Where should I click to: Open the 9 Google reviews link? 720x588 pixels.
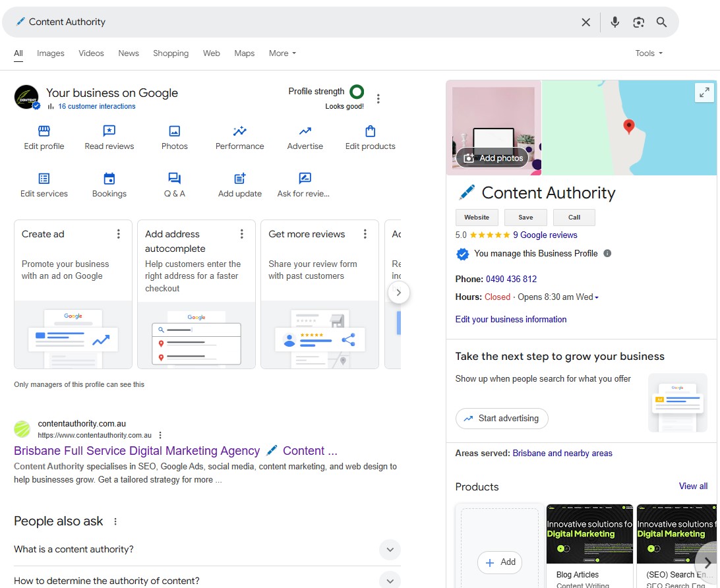click(x=545, y=234)
